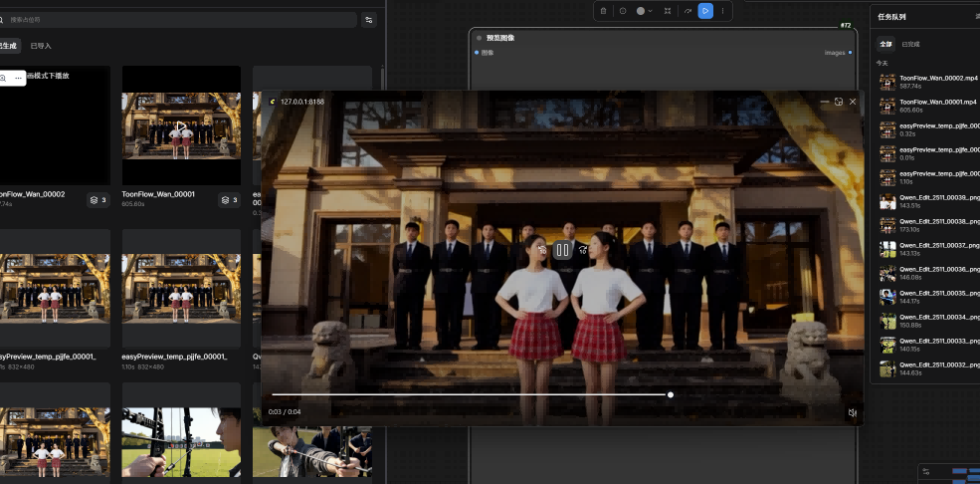
Task: Click the 127.0.0.1:8188 source label
Action: 301,102
